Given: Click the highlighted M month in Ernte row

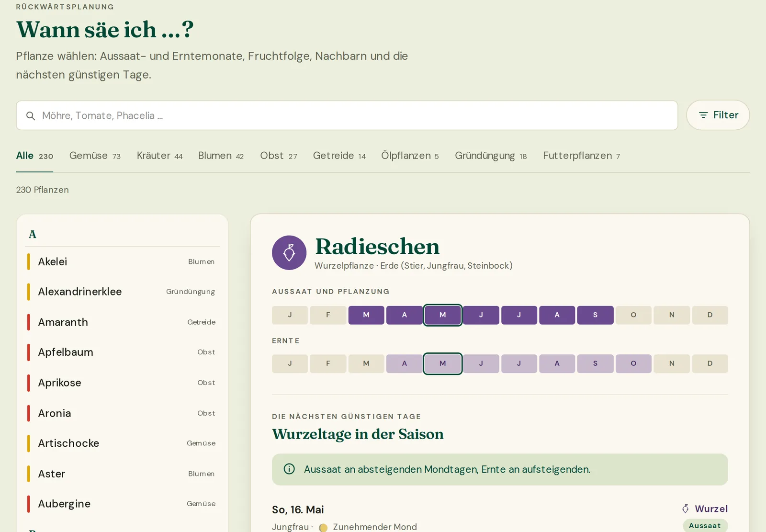Looking at the screenshot, I should click(442, 363).
